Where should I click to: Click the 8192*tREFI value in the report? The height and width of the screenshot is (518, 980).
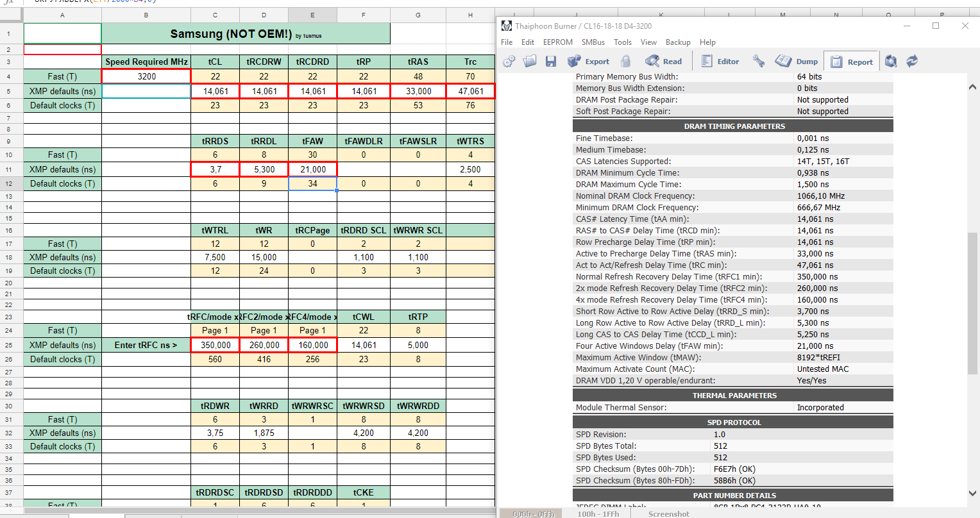click(x=818, y=358)
